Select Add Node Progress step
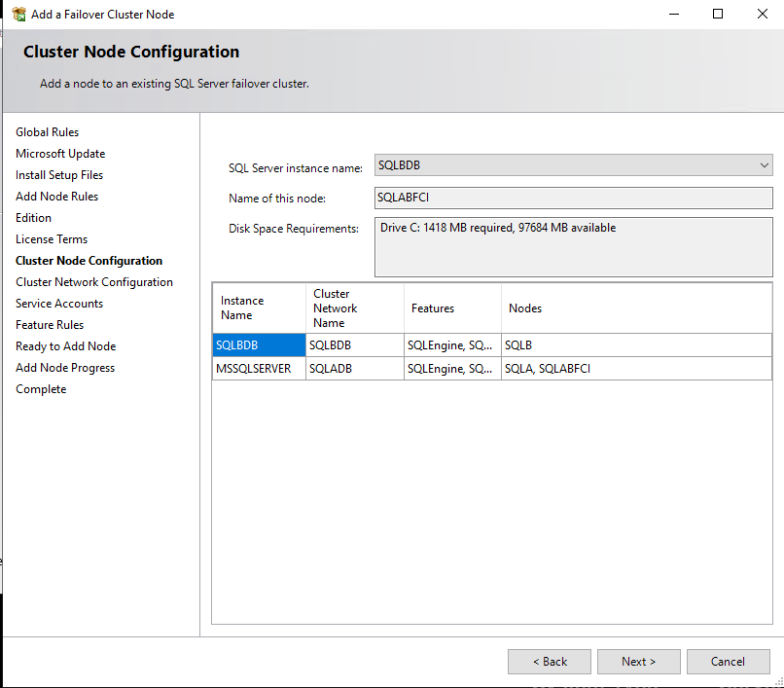 (x=65, y=368)
